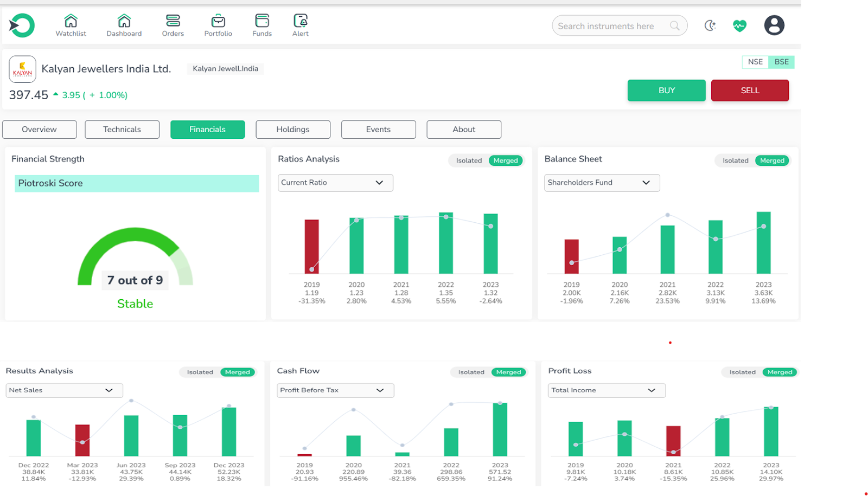Focus the Search instruments field

pyautogui.click(x=620, y=25)
